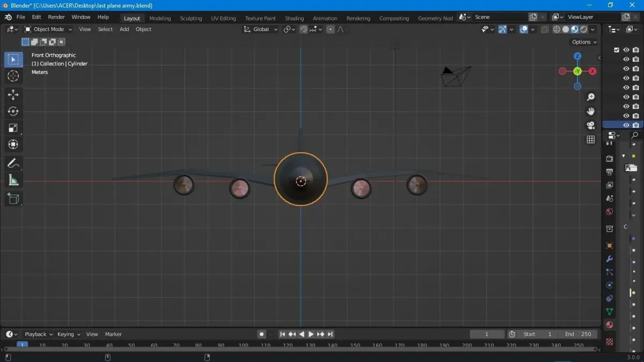
Task: Toggle proportional editing button
Action: 331,29
